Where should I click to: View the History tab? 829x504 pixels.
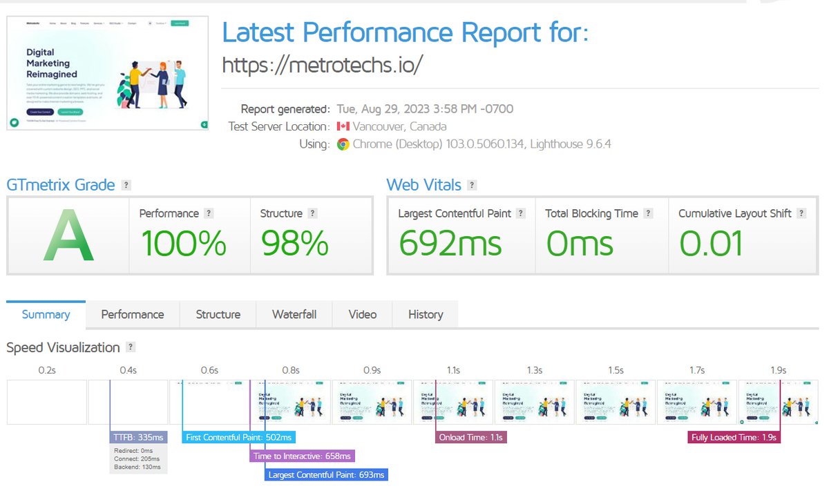pyautogui.click(x=425, y=314)
